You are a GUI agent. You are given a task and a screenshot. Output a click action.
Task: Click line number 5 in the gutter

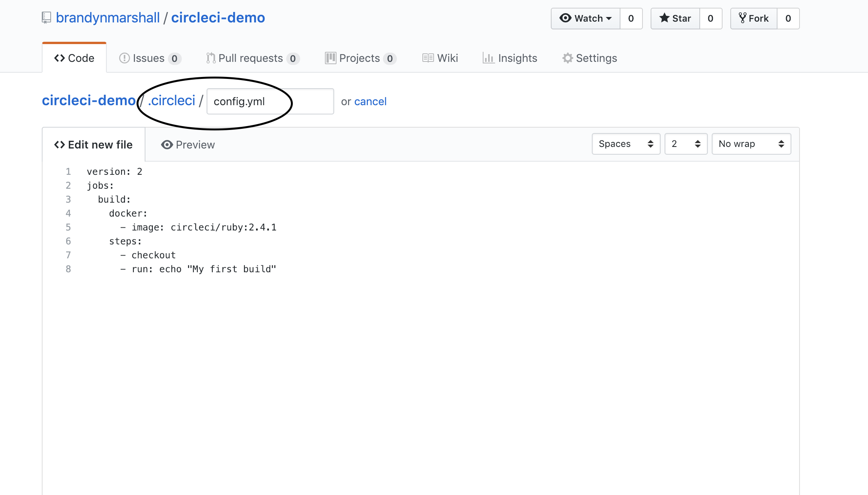click(68, 227)
